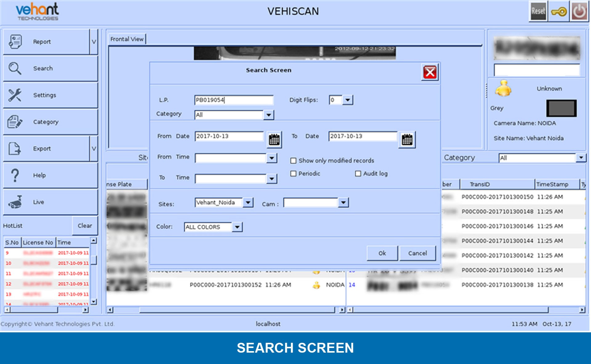Enable Show only modified records
591x364 pixels.
tap(293, 160)
